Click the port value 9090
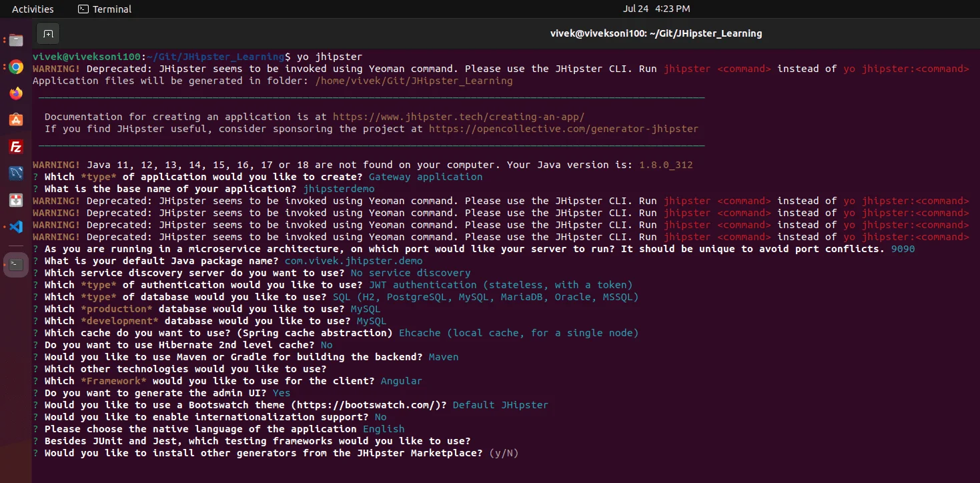The height and width of the screenshot is (483, 980). click(903, 249)
